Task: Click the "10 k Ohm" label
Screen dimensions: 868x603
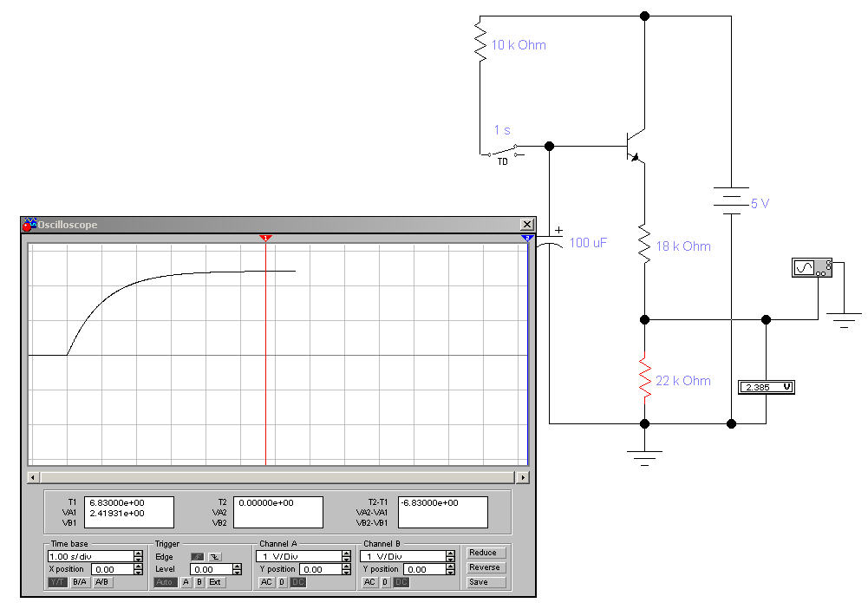Action: pyautogui.click(x=519, y=45)
